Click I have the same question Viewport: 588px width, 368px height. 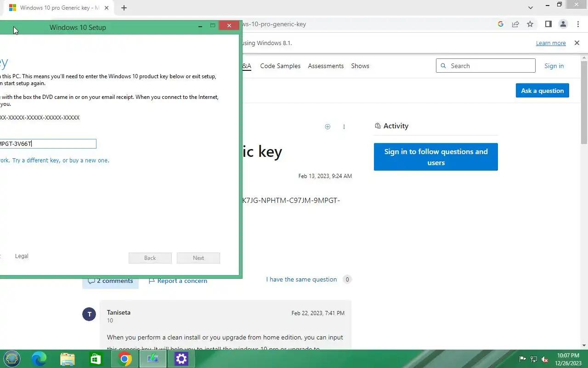(301, 279)
